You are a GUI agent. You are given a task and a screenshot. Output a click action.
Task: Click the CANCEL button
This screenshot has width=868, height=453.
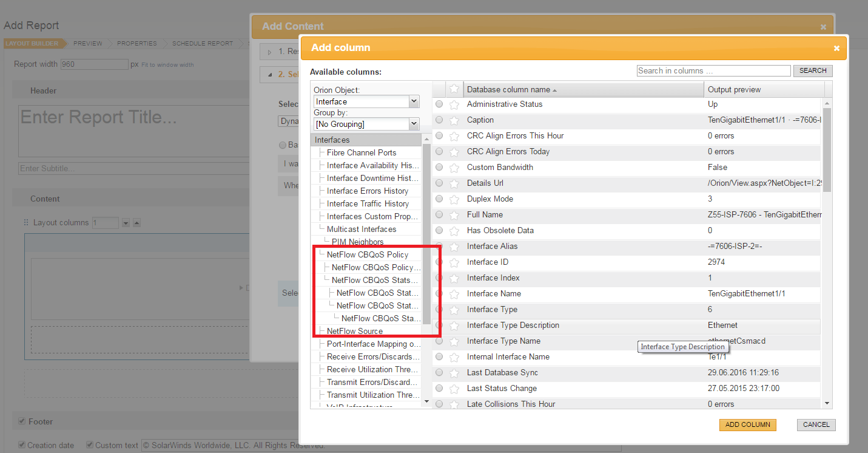click(x=816, y=424)
